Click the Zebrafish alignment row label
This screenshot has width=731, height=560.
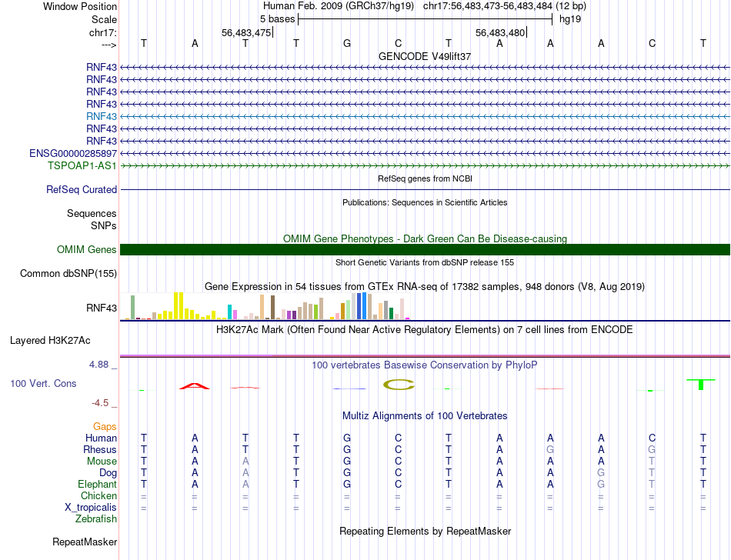point(96,518)
